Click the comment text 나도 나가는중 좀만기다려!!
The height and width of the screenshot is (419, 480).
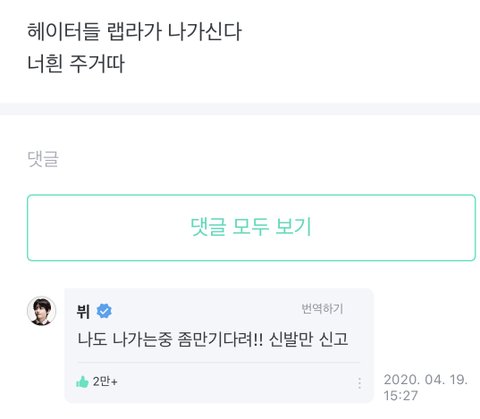170,339
